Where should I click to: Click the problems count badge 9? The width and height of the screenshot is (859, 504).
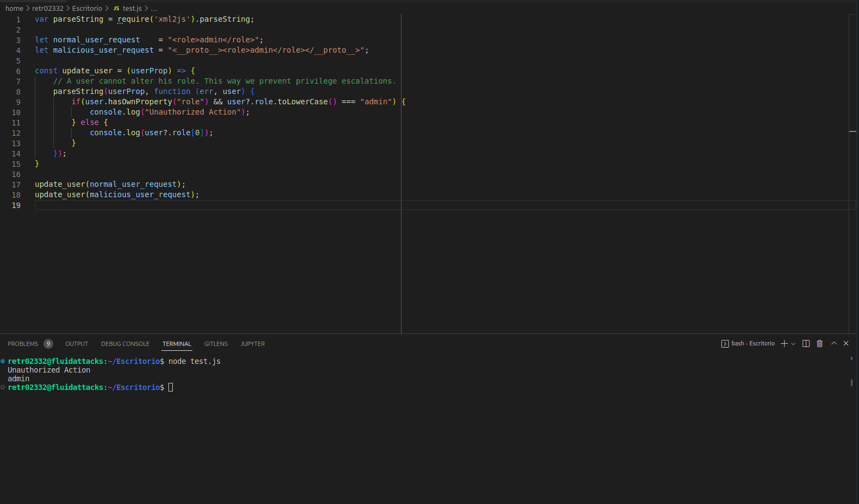[48, 344]
